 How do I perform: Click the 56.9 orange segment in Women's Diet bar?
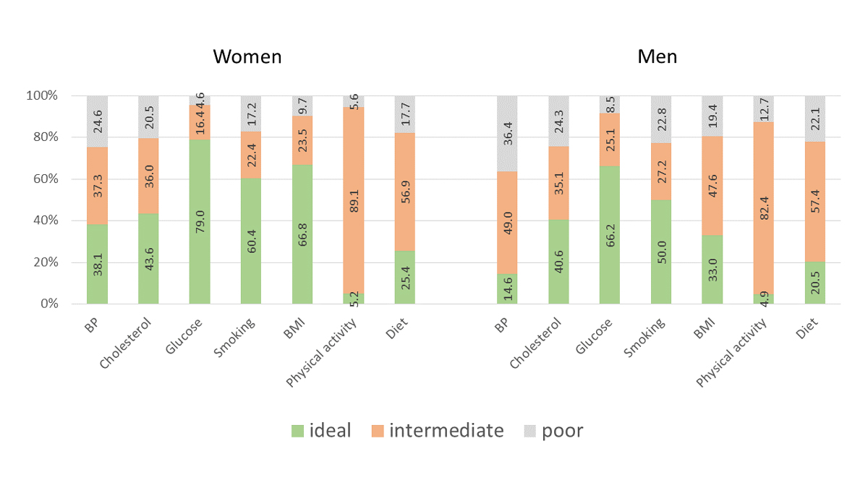pos(405,192)
